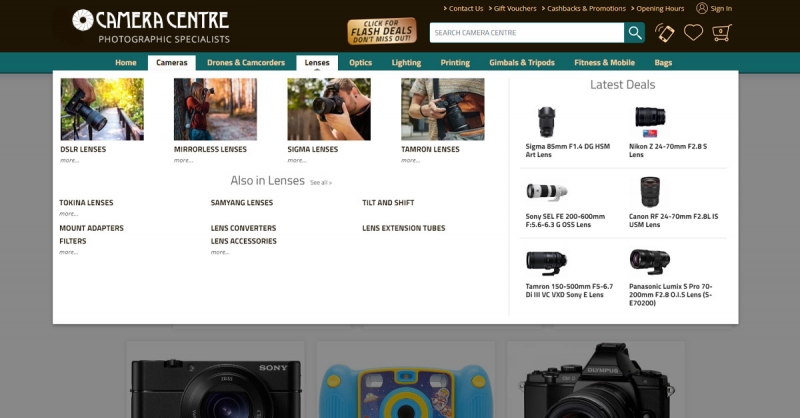Click the Sigma 85mm F1.4 lens image

(546, 121)
